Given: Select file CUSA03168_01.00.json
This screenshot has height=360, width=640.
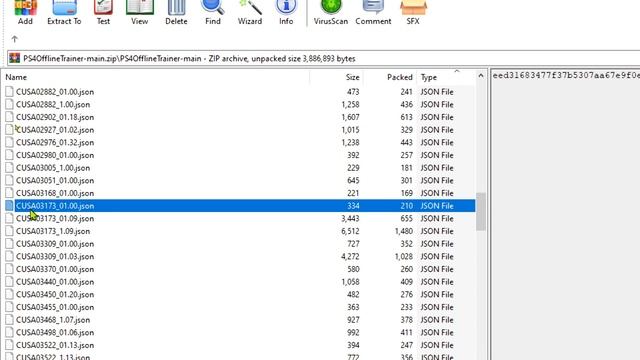Looking at the screenshot, I should point(55,193).
